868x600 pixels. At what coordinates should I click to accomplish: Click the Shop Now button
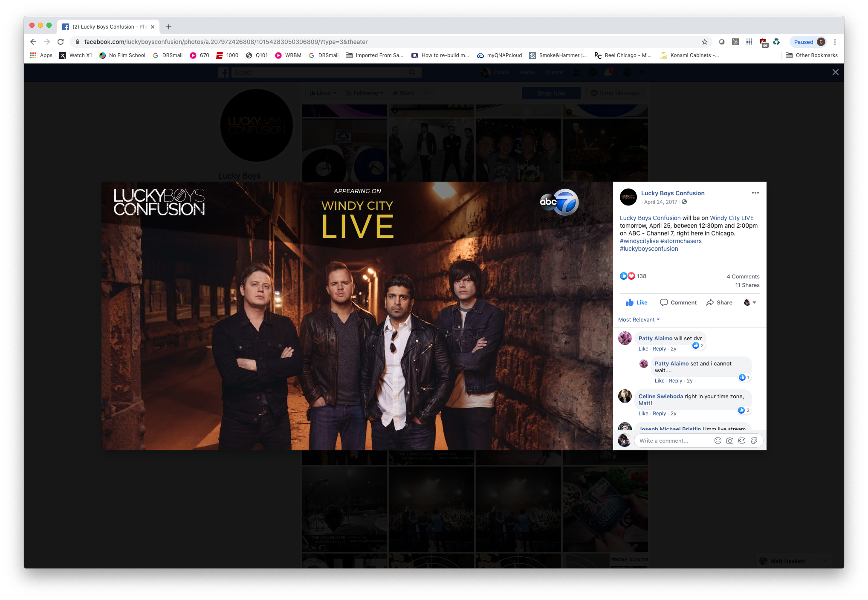coord(551,93)
